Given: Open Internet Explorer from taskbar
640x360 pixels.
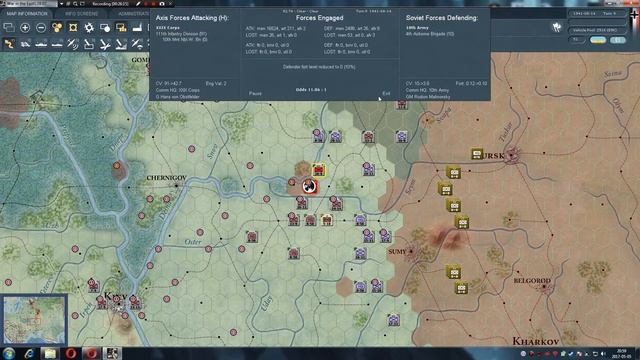Looking at the screenshot, I should pos(29,353).
